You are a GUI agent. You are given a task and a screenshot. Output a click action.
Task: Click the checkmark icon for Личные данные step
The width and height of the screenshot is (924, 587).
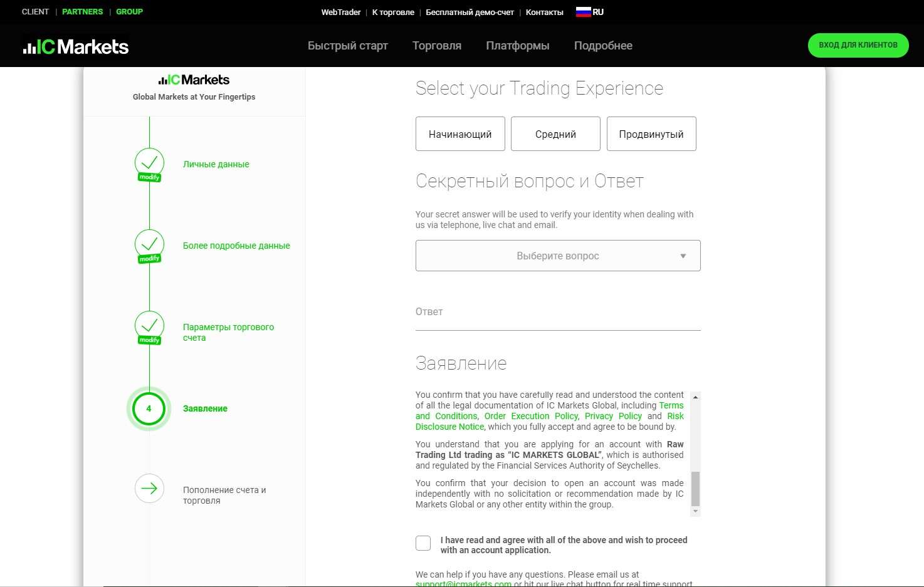(149, 162)
